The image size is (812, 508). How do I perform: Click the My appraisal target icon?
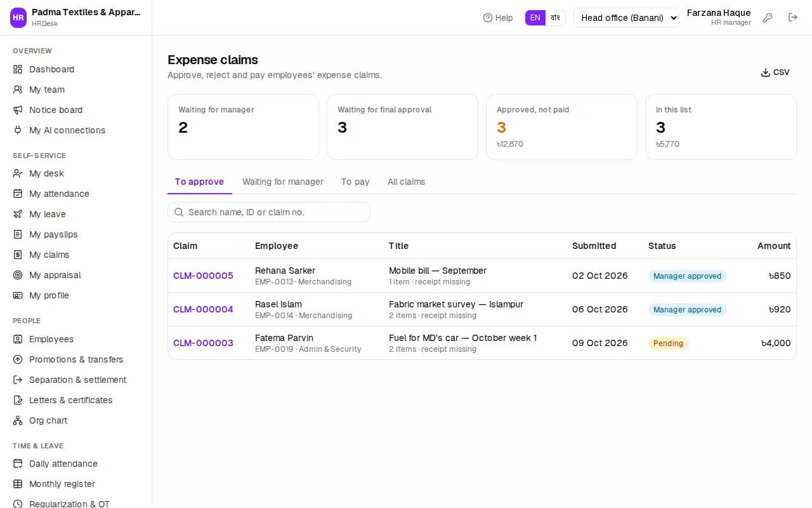(x=18, y=275)
